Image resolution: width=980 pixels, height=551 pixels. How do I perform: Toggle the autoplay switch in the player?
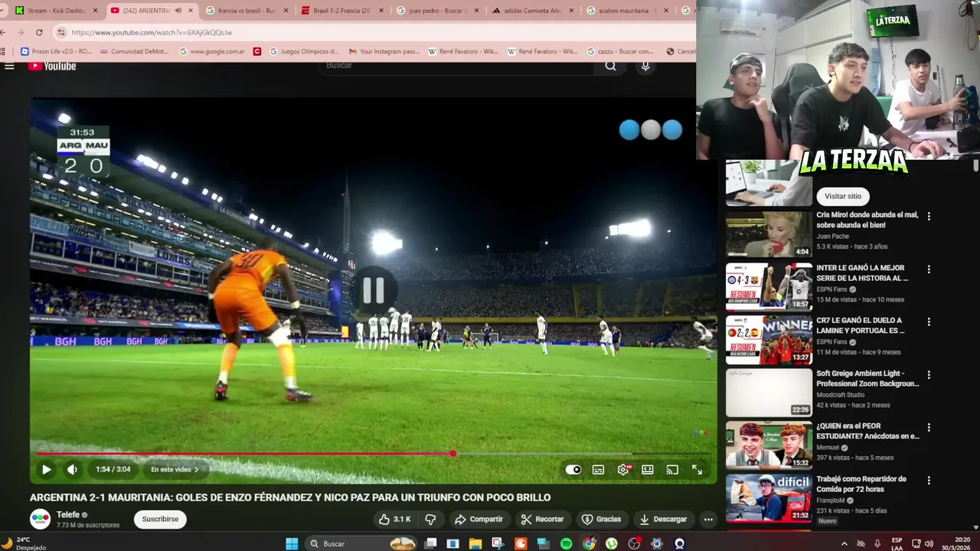[573, 469]
